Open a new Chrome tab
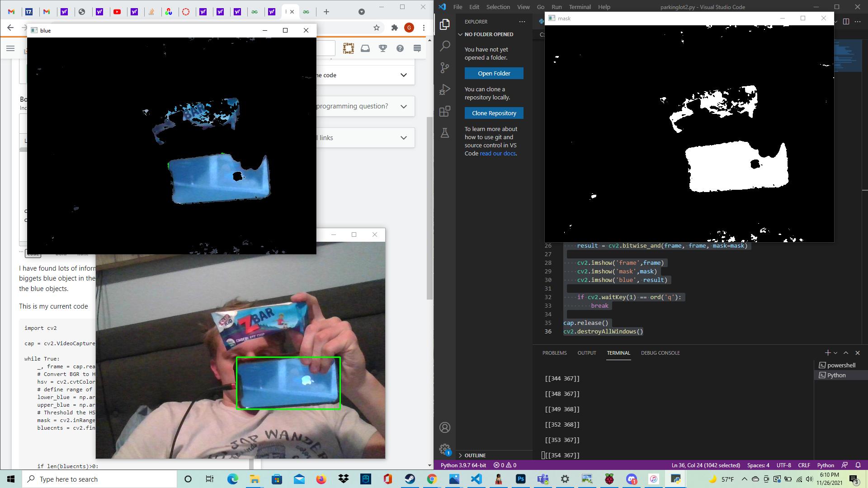Image resolution: width=868 pixels, height=488 pixels. pyautogui.click(x=326, y=12)
